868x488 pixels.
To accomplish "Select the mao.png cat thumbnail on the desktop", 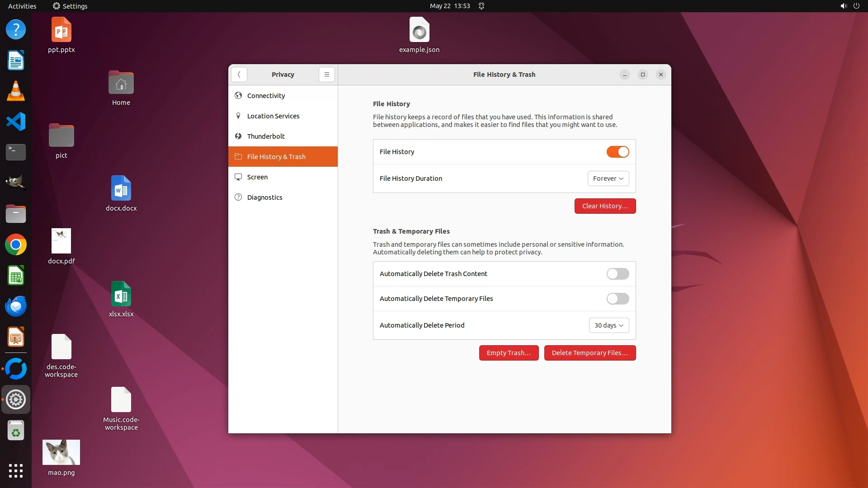I will [61, 452].
